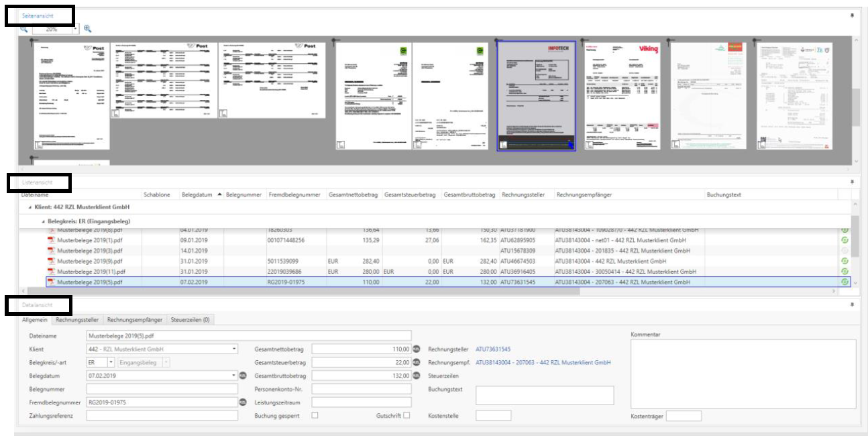The image size is (868, 436).
Task: Open the Belegdatum date picker dropdown
Action: tap(234, 376)
